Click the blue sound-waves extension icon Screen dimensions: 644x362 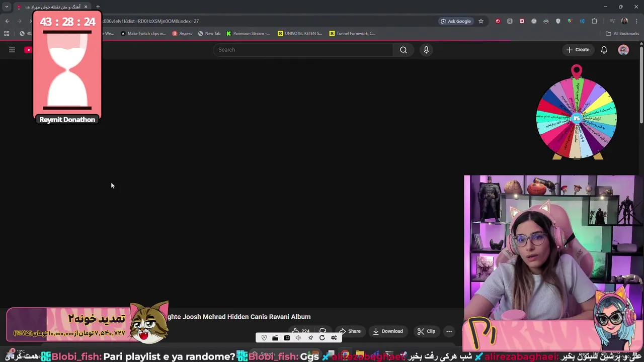click(582, 21)
